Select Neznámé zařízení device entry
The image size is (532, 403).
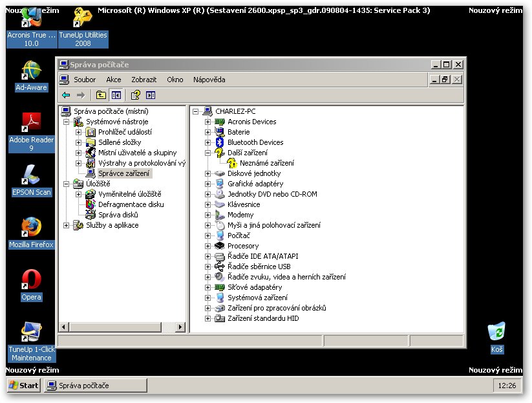266,163
